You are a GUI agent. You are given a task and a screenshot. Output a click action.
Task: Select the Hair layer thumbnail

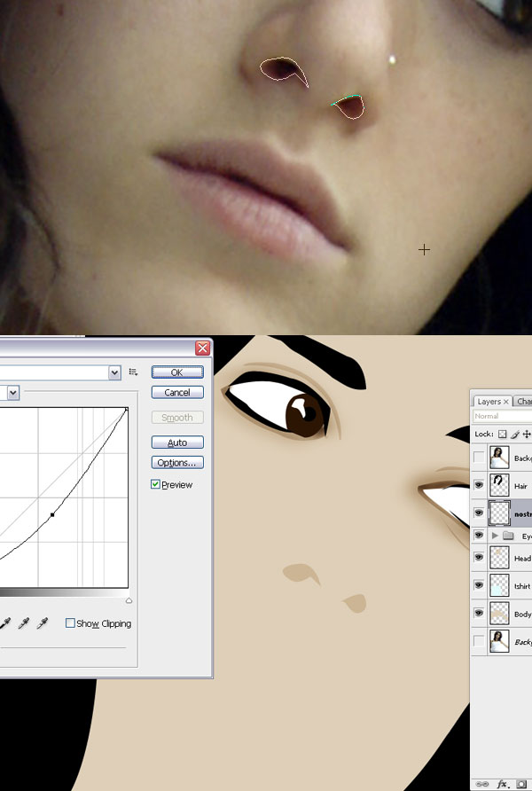coord(499,485)
